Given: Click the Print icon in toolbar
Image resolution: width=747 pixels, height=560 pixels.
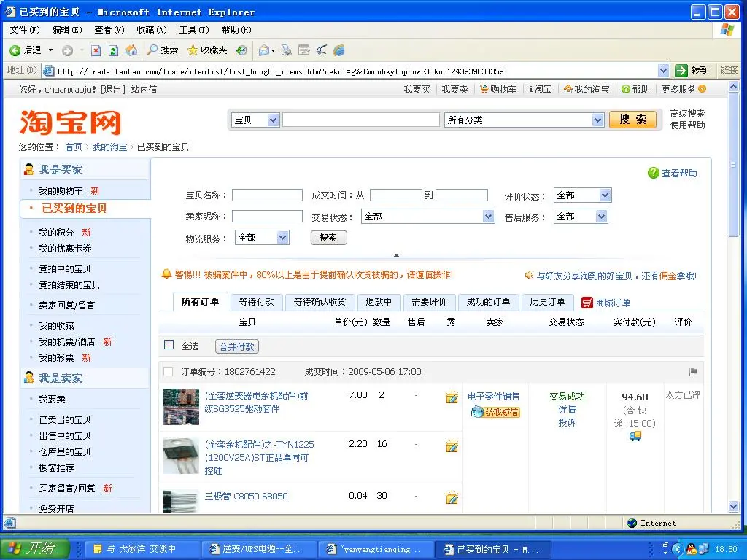Looking at the screenshot, I should [286, 50].
